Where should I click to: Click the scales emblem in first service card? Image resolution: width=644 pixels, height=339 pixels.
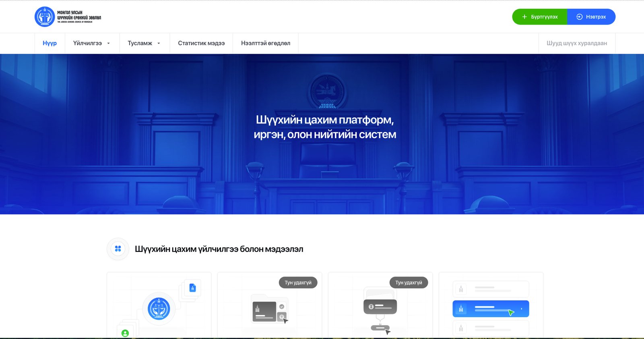[159, 309]
